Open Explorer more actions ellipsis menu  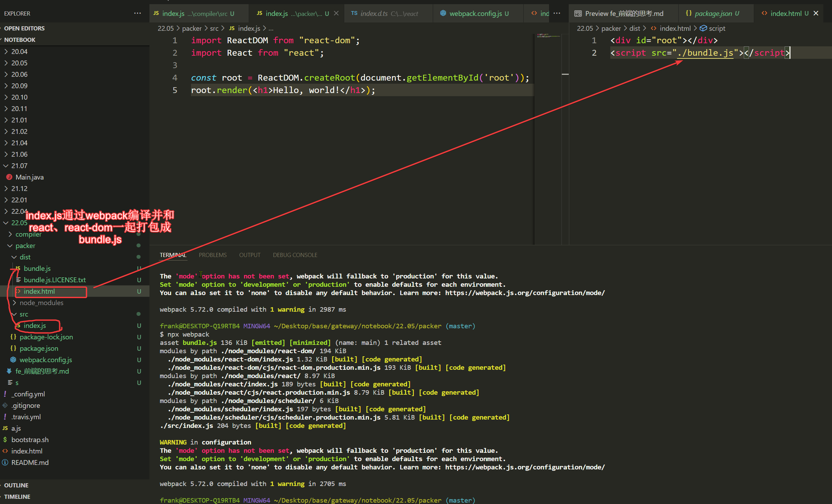(138, 13)
